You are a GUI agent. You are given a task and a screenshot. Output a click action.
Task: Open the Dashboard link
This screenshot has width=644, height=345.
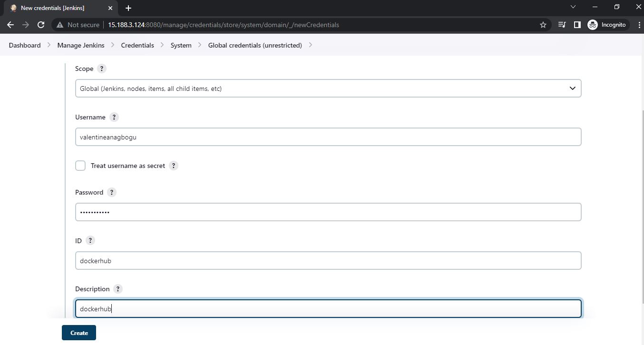click(x=24, y=45)
